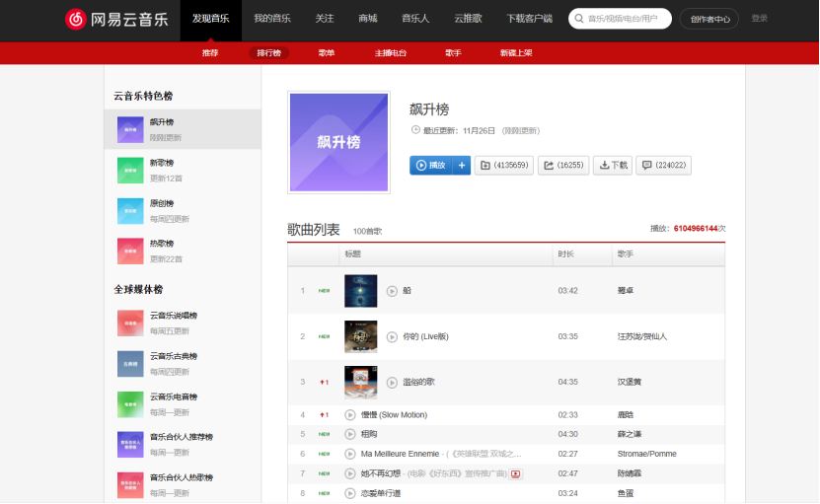This screenshot has width=820, height=504.
Task: Open the 我的音乐 top navigation tab
Action: [x=271, y=19]
